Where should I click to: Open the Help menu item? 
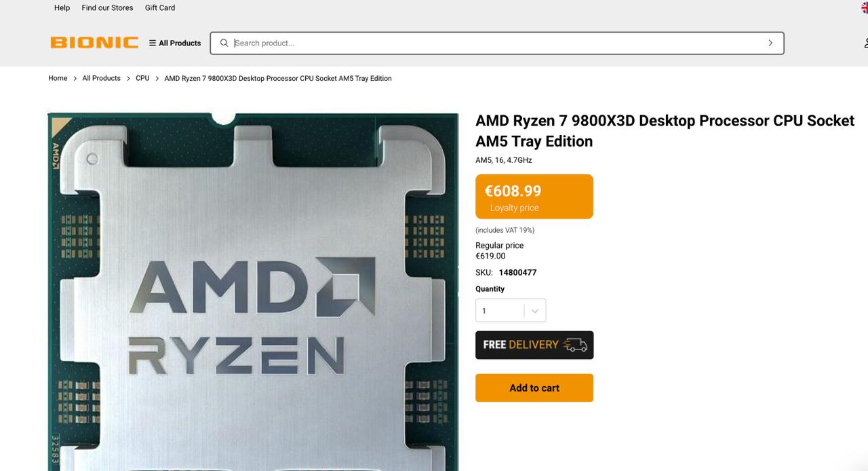tap(62, 7)
